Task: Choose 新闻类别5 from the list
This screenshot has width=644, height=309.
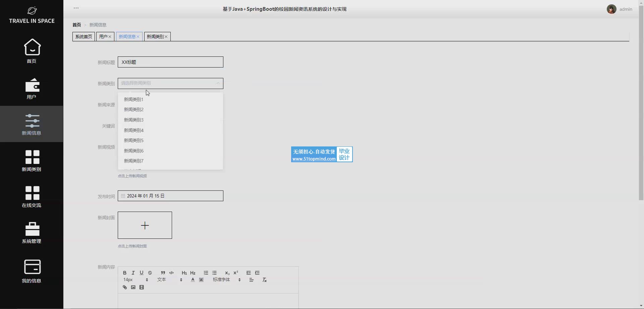Action: click(x=170, y=140)
